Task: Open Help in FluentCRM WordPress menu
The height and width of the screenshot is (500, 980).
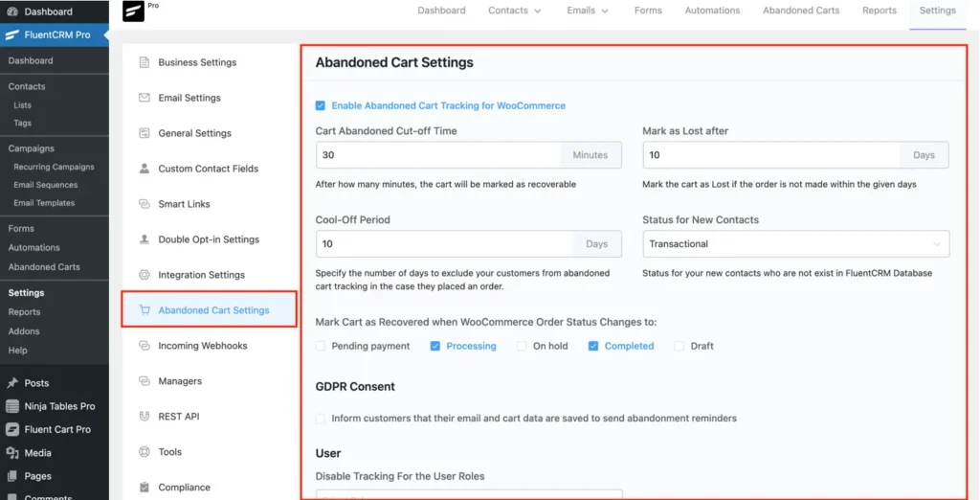Action: coord(17,351)
